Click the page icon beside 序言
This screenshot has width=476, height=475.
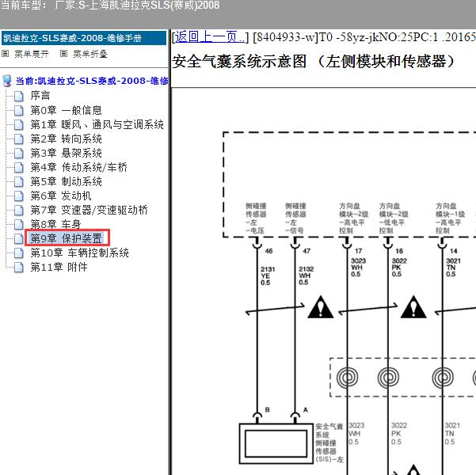click(19, 97)
